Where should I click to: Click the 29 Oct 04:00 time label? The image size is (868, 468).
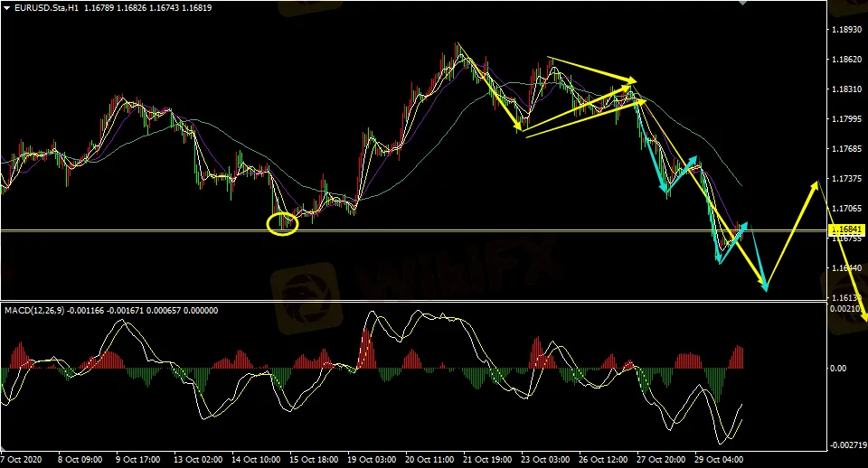click(719, 460)
